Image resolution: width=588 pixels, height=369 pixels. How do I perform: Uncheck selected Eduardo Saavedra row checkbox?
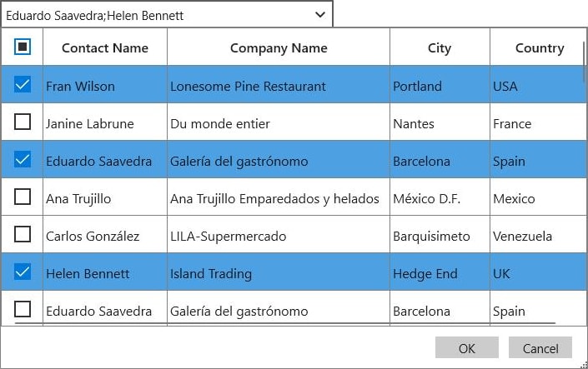point(23,160)
